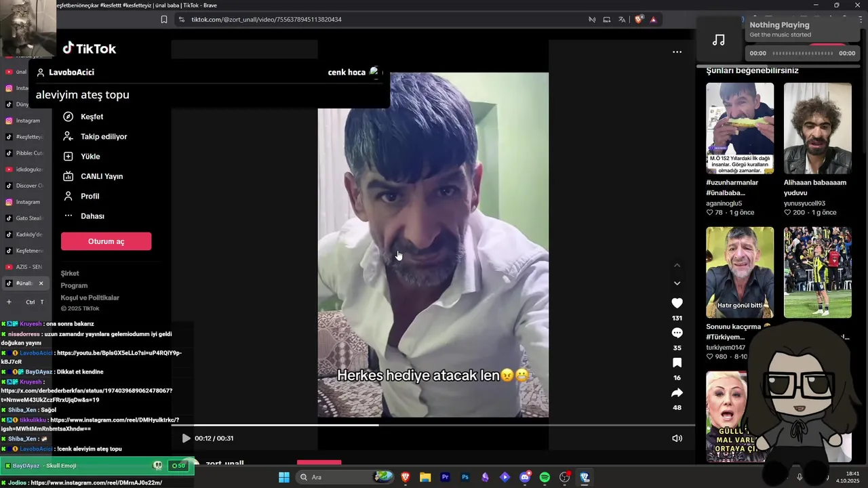
Task: Like the video with heart icon
Action: [x=677, y=303]
